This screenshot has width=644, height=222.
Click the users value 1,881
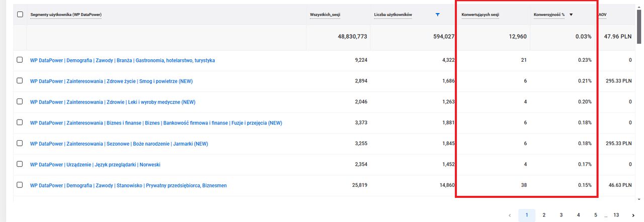(448, 123)
